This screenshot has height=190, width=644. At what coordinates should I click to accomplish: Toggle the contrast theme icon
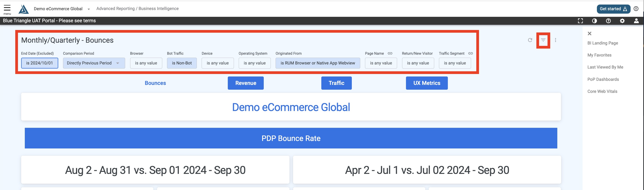tap(594, 21)
